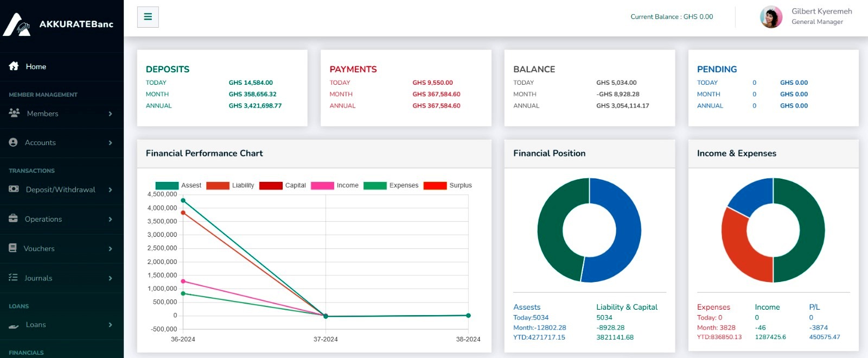This screenshot has height=358, width=868.
Task: Open the Operations menu item
Action: point(43,219)
